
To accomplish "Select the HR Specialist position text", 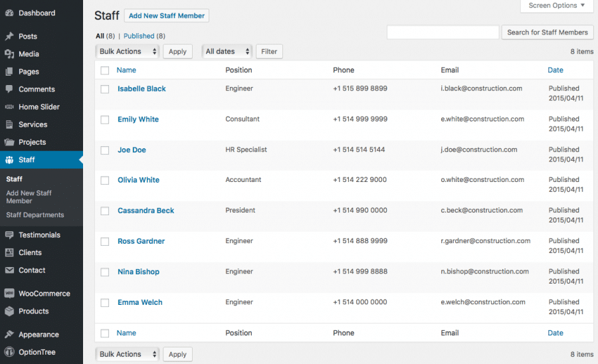I will (246, 149).
